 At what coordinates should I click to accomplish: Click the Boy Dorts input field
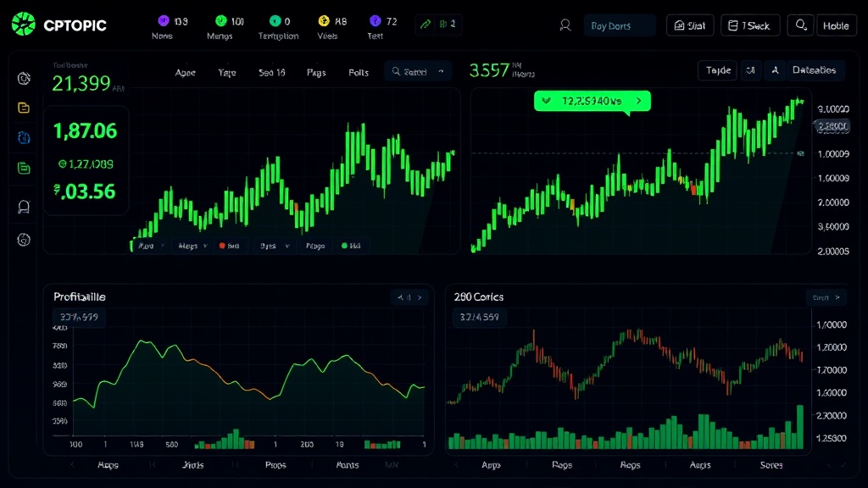click(x=620, y=25)
